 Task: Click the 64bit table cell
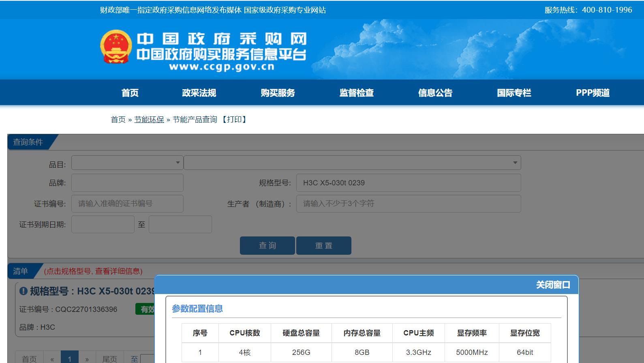(525, 352)
